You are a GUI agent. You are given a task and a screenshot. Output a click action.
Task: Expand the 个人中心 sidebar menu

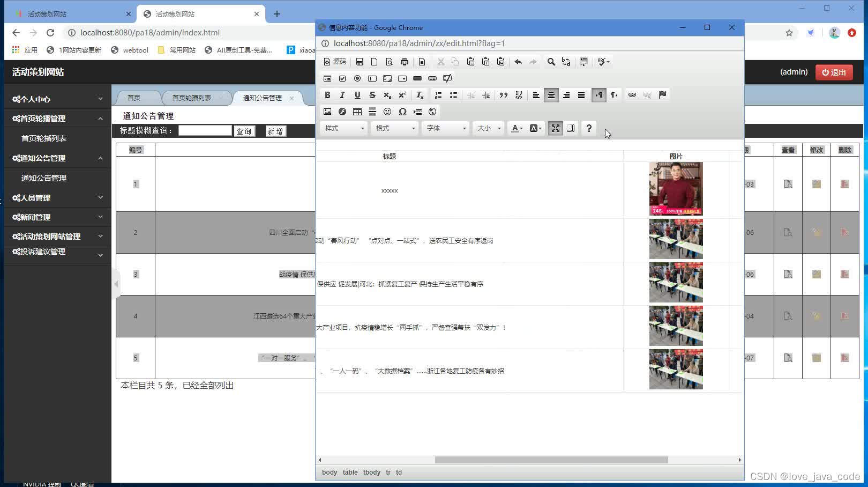coord(57,99)
